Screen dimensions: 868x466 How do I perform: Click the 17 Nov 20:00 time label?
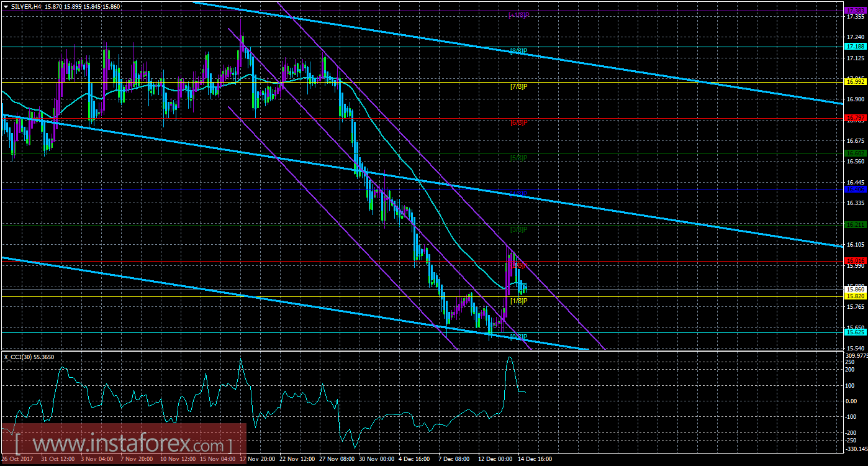pos(256,459)
